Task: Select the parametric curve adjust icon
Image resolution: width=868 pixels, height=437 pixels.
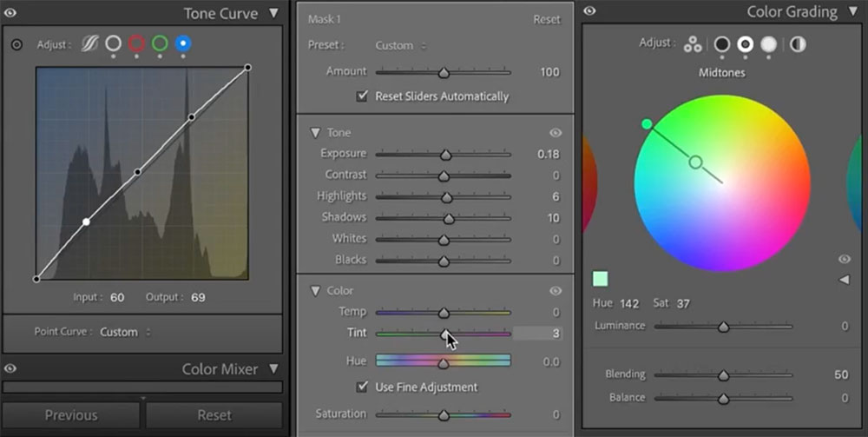Action: 89,43
